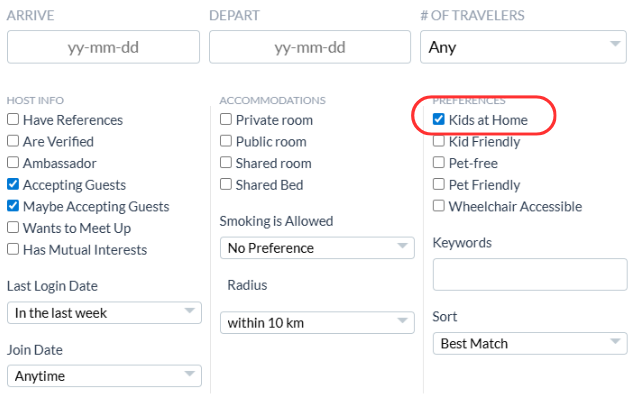Viewport: 641px width, 396px height.
Task: Open the Sort Best Match dropdown
Action: click(x=530, y=344)
